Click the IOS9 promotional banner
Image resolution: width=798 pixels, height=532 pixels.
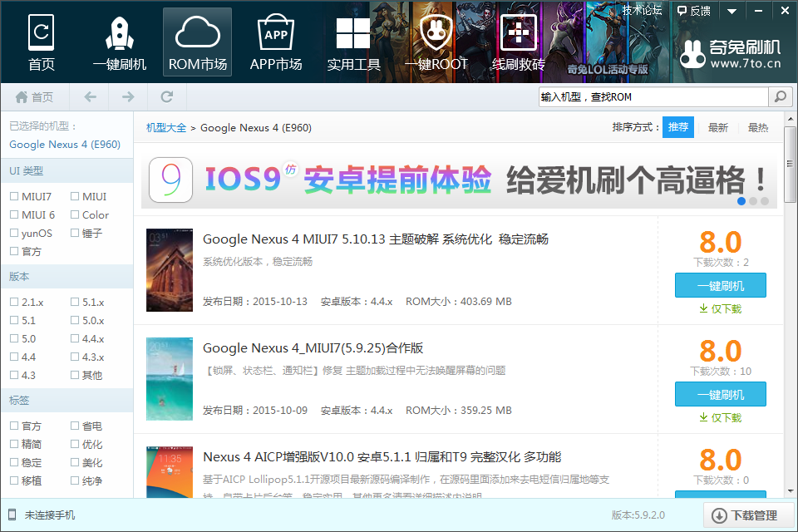459,180
